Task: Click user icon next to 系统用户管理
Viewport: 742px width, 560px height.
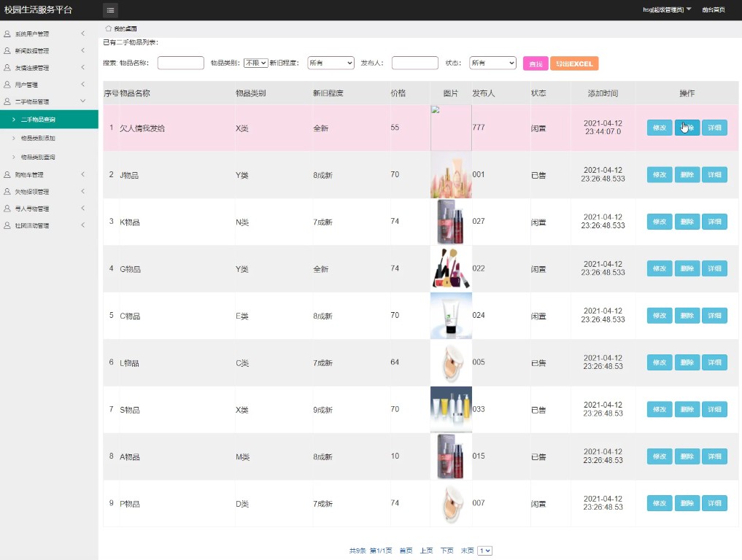Action: (x=7, y=34)
